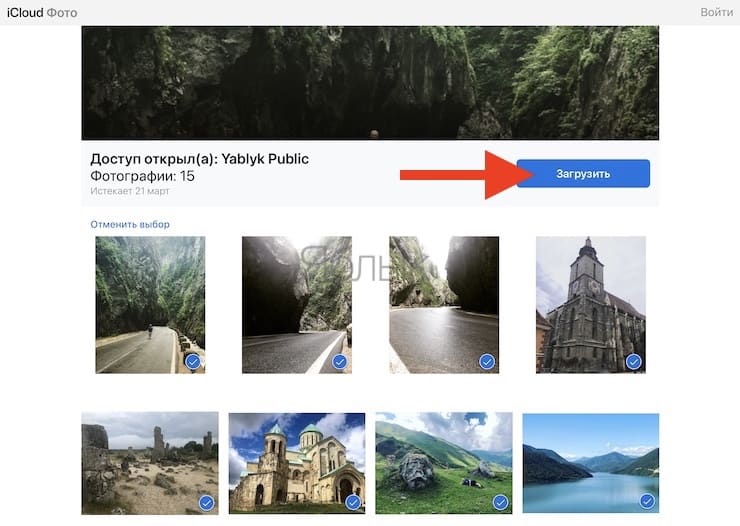The height and width of the screenshot is (526, 740).
Task: Open the dark rock overhang road thumbnail
Action: (297, 305)
